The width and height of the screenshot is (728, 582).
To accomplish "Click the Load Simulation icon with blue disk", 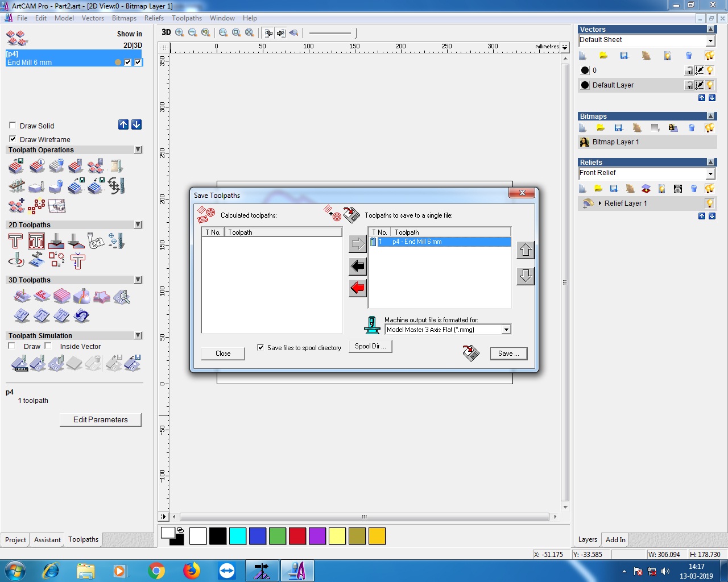I will 133,363.
